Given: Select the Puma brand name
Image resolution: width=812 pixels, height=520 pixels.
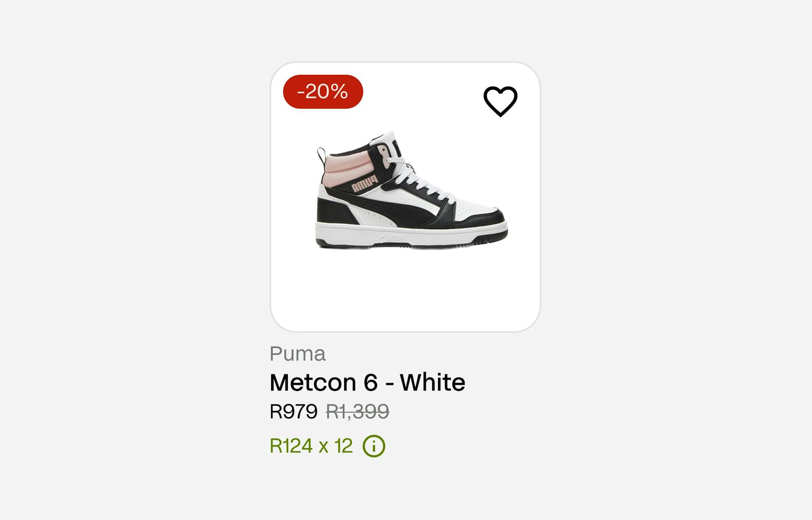Looking at the screenshot, I should pos(298,354).
